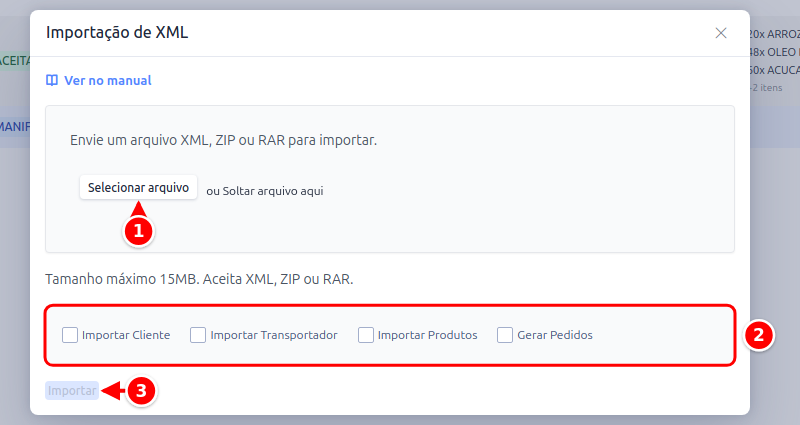The height and width of the screenshot is (425, 800).
Task: Click the 'Envie um arquivo XML, ZIP ou RAR' text
Action: [223, 140]
